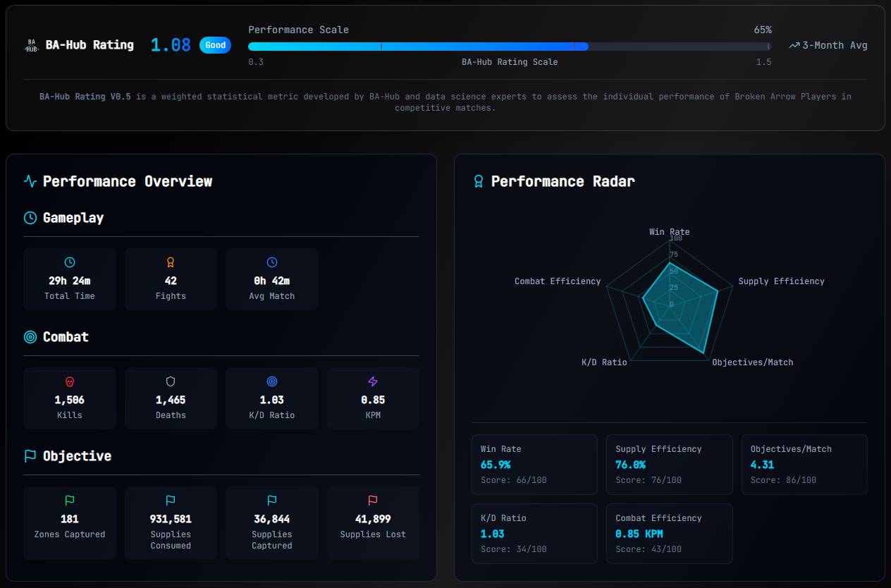This screenshot has width=891, height=588.
Task: Select the shield icon in the Deaths card
Action: (171, 381)
